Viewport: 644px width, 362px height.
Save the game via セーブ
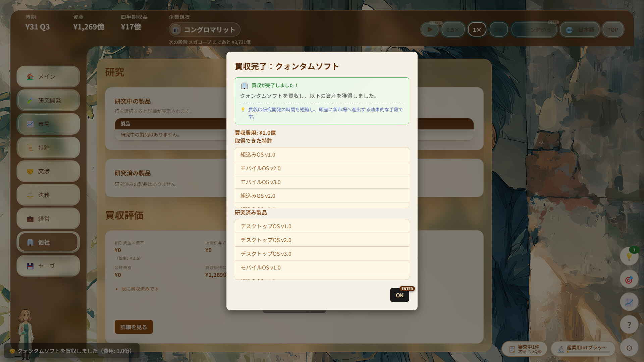point(48,266)
